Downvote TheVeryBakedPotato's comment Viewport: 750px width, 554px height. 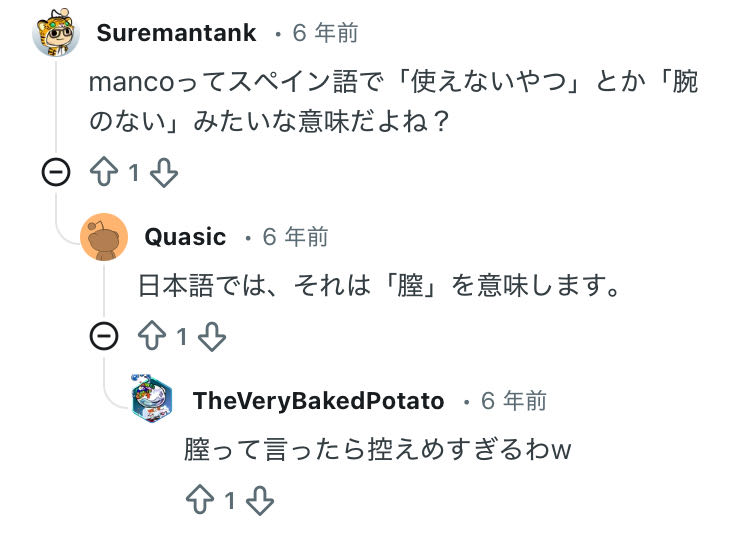(260, 500)
